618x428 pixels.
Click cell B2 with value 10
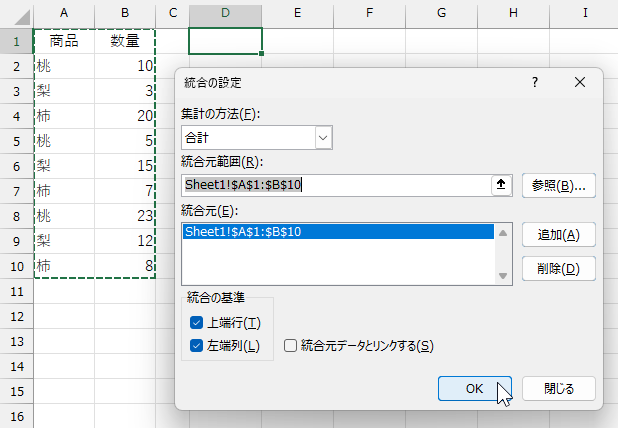click(x=125, y=66)
